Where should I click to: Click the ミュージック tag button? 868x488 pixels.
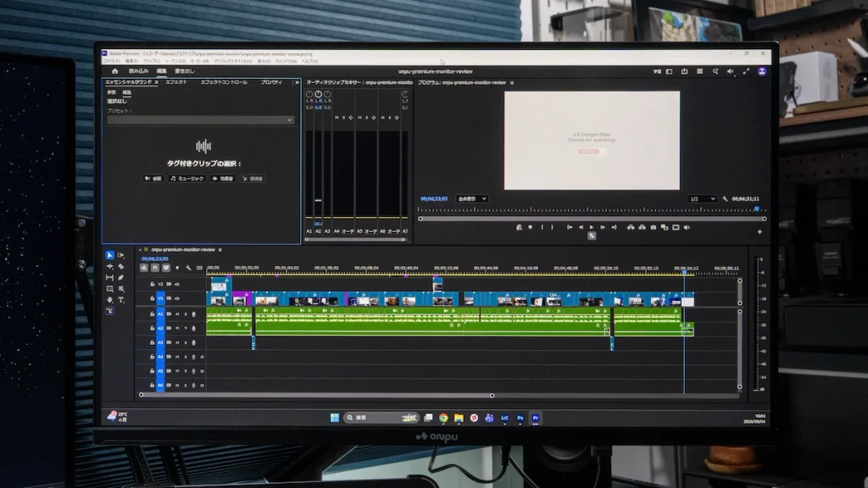187,179
